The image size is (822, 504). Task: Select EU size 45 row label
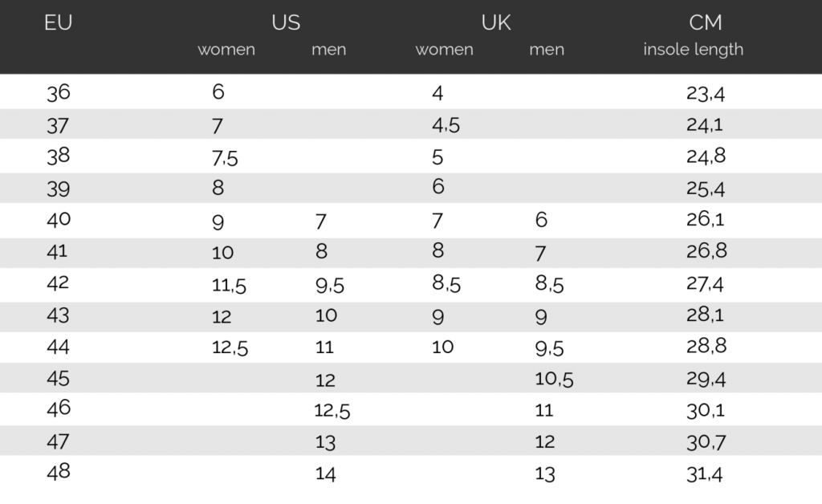coord(58,378)
